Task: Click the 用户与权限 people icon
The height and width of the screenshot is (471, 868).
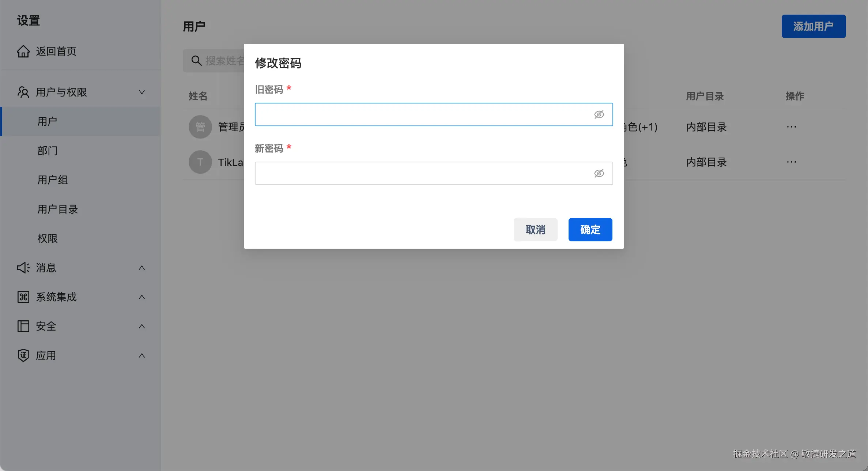Action: pyautogui.click(x=23, y=92)
